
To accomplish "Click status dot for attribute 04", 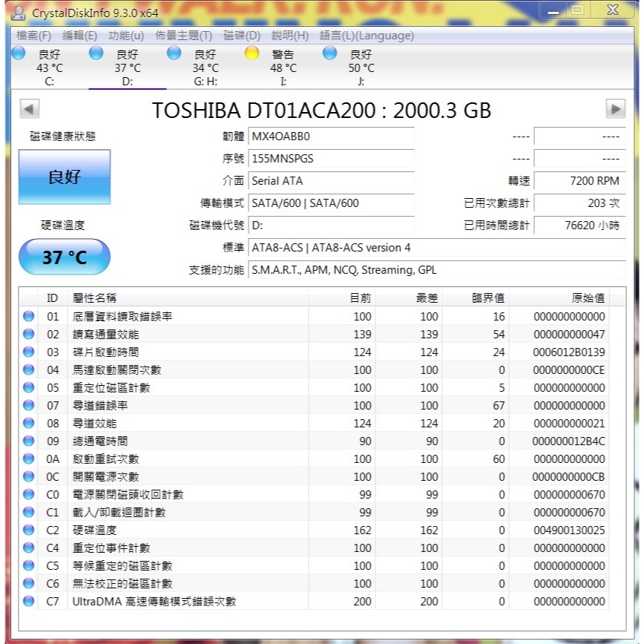I will [x=29, y=369].
